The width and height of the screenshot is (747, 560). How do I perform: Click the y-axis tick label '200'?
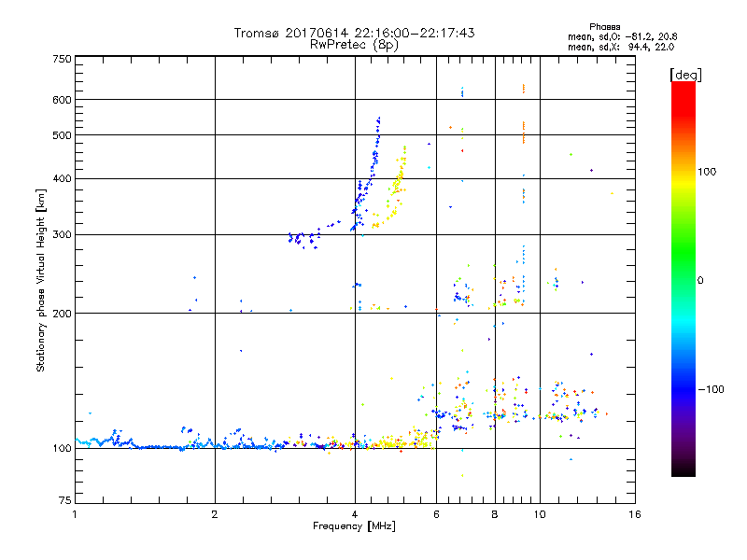click(x=62, y=314)
